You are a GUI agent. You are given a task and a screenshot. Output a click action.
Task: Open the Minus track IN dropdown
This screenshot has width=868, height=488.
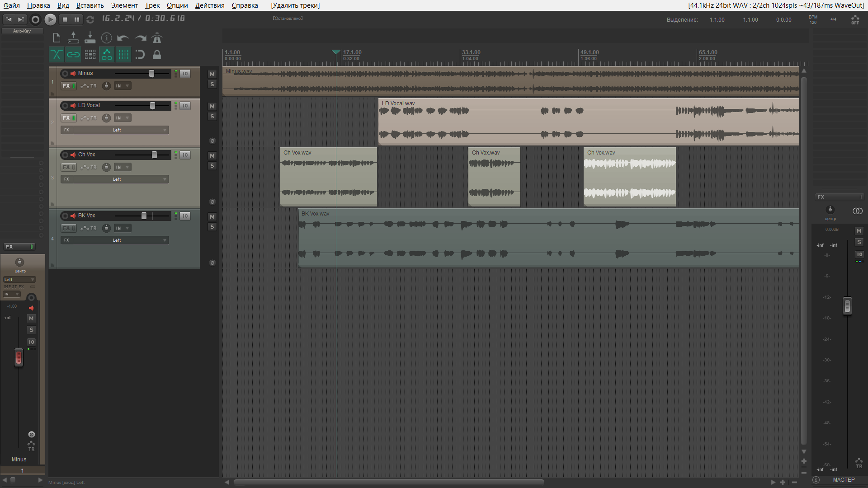tap(122, 86)
